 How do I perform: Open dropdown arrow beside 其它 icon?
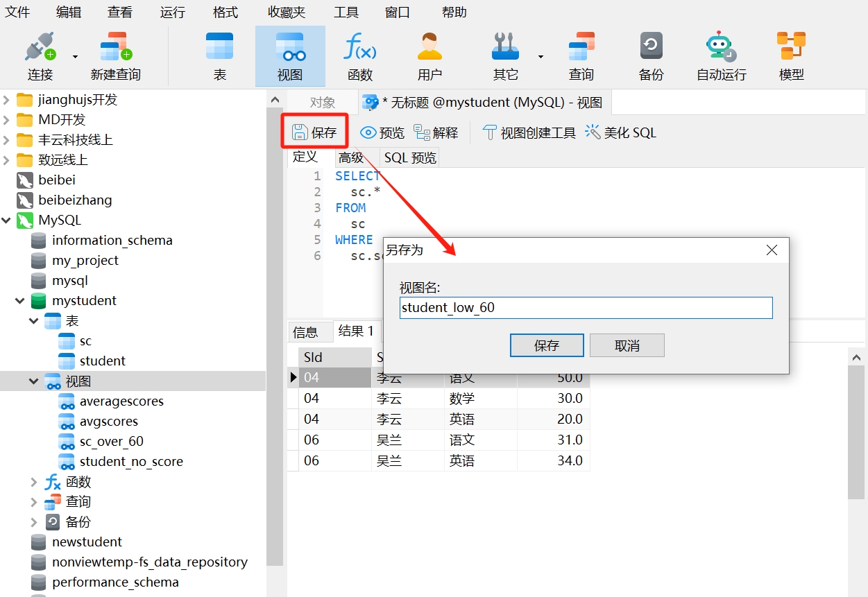point(541,57)
